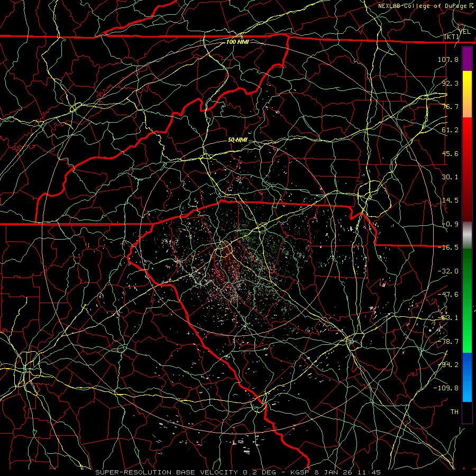The height and width of the screenshot is (476, 476).
Task: Click the -47.6 legend value
Action: click(x=448, y=295)
